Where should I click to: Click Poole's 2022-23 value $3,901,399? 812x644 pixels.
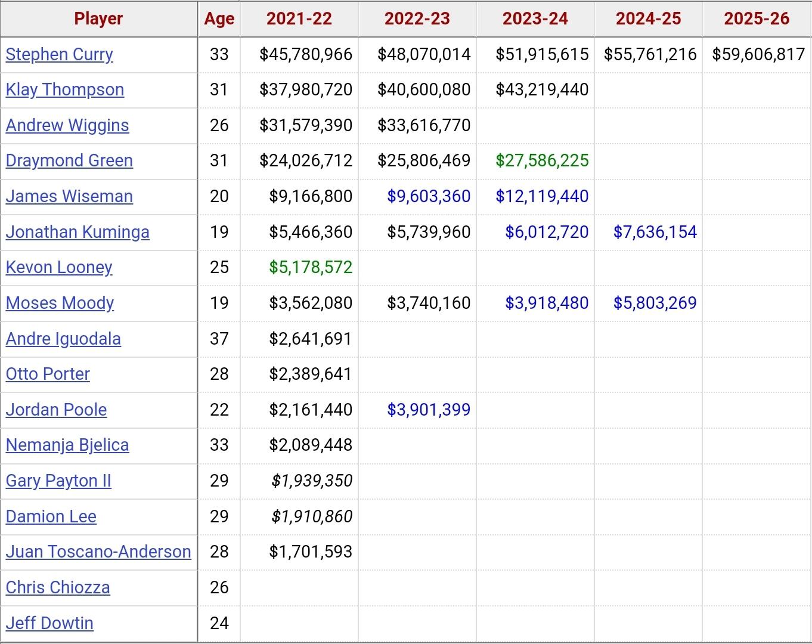coord(429,410)
